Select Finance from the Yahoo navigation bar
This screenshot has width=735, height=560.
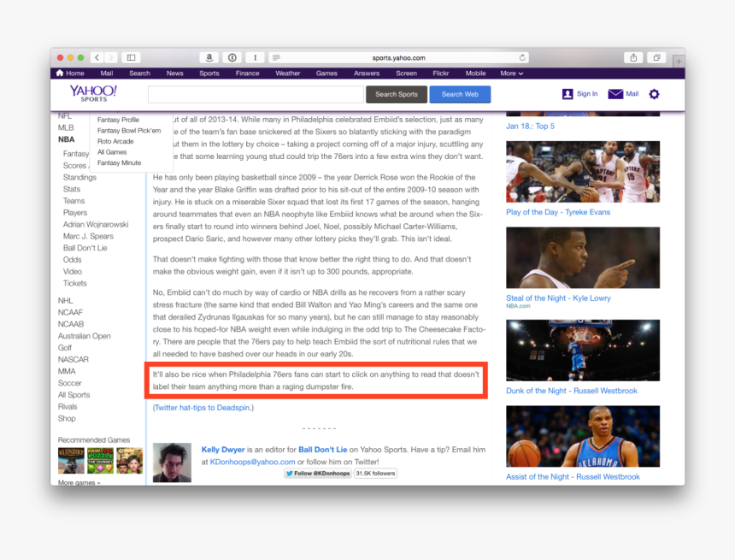click(x=247, y=73)
